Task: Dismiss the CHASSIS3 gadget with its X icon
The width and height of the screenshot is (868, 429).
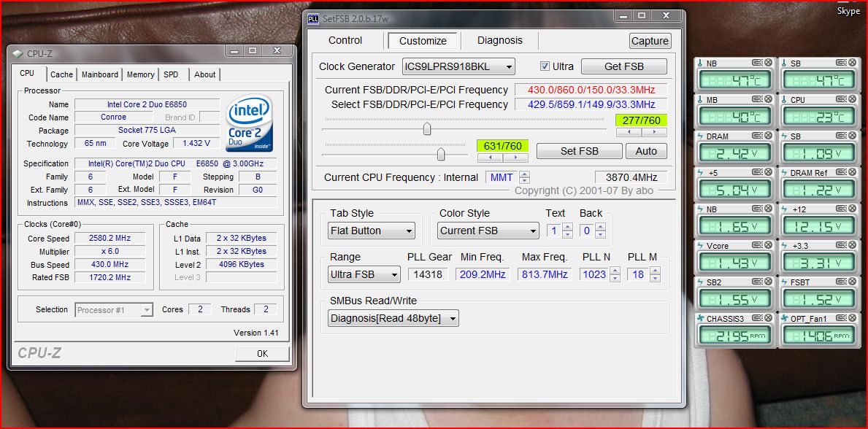Action: (768, 319)
